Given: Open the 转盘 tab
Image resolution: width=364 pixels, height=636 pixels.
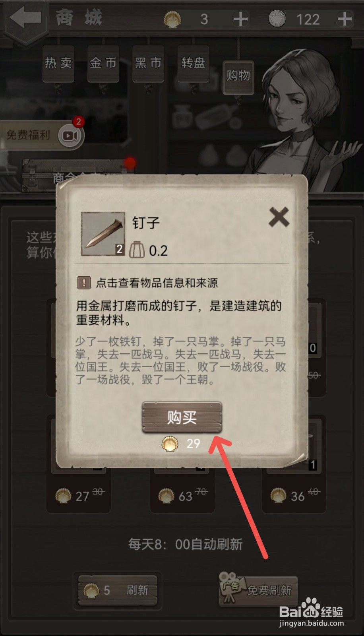Looking at the screenshot, I should point(193,63).
